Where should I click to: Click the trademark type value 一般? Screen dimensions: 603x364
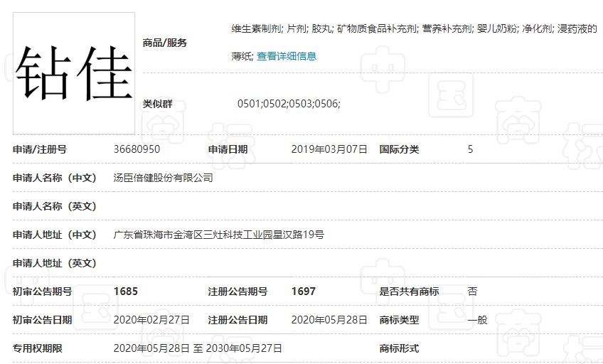(477, 320)
